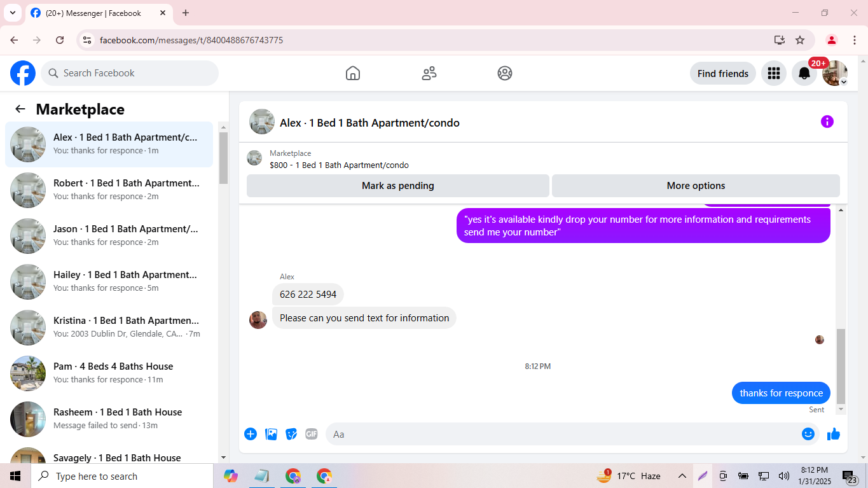Open the Windows Start menu
Viewport: 868px width, 488px height.
point(15,476)
